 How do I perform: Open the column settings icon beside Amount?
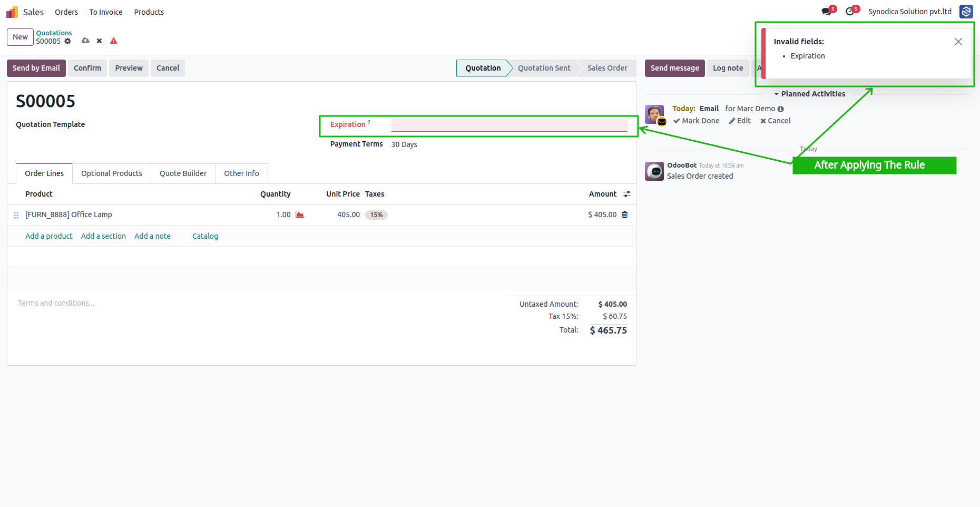pyautogui.click(x=626, y=194)
